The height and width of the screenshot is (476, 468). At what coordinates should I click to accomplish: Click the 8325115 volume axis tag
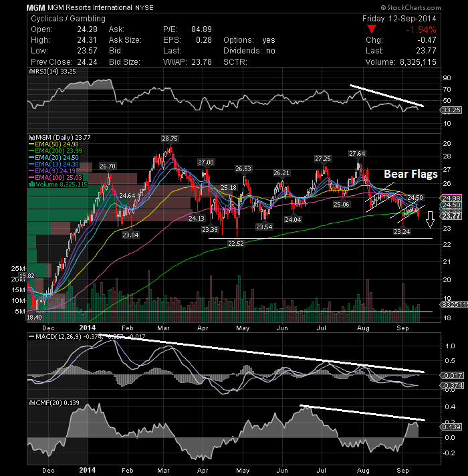(x=454, y=304)
